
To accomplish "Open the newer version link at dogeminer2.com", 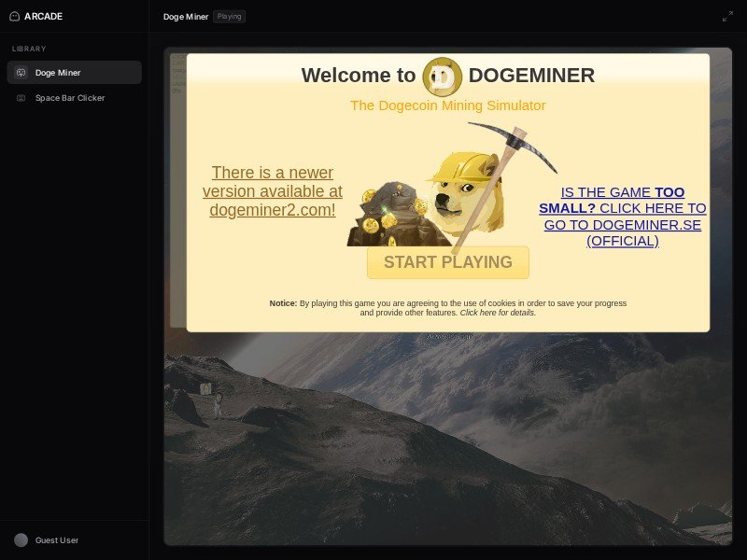I will point(272,191).
